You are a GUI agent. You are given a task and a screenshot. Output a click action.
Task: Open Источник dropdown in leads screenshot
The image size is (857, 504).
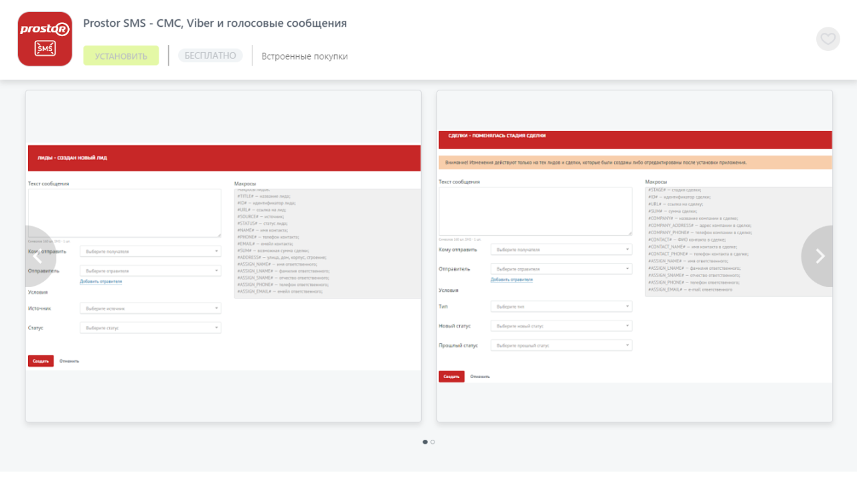(x=151, y=309)
